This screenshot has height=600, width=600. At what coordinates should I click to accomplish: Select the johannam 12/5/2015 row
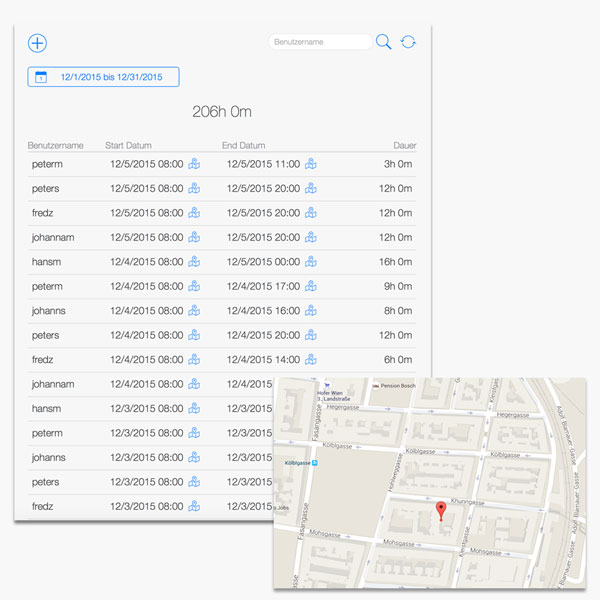click(x=220, y=238)
